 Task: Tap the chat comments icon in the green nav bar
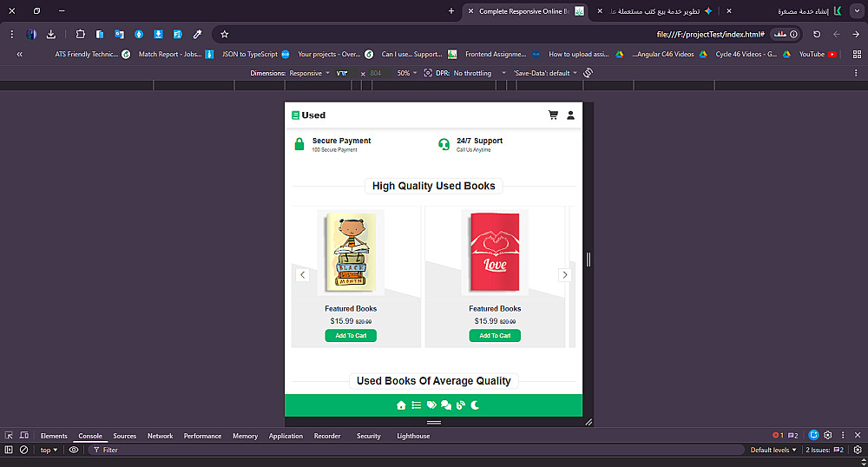pyautogui.click(x=445, y=405)
